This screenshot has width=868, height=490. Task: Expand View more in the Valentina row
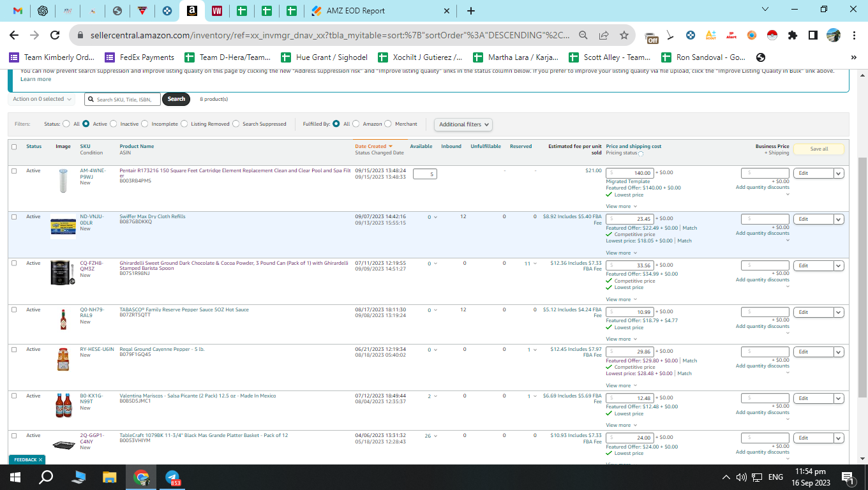[x=620, y=425]
